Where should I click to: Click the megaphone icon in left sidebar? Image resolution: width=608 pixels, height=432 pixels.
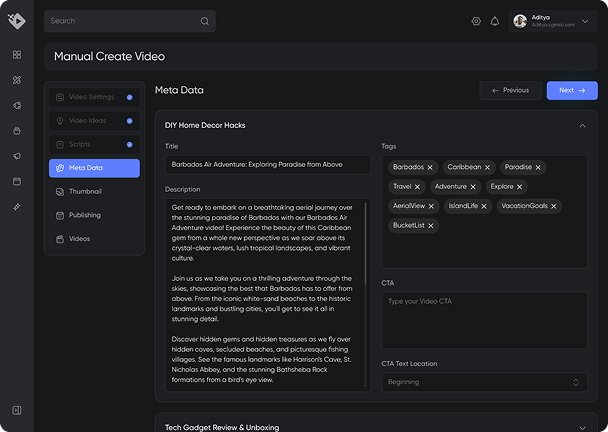17,156
